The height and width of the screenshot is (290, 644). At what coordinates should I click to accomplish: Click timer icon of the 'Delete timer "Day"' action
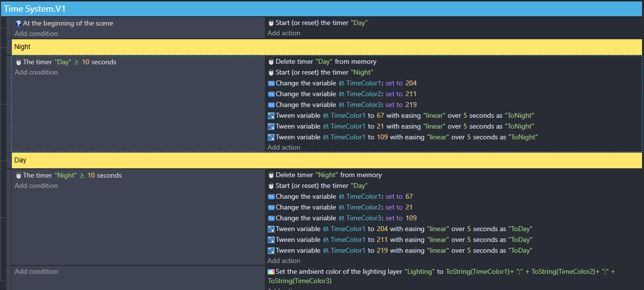pos(271,62)
